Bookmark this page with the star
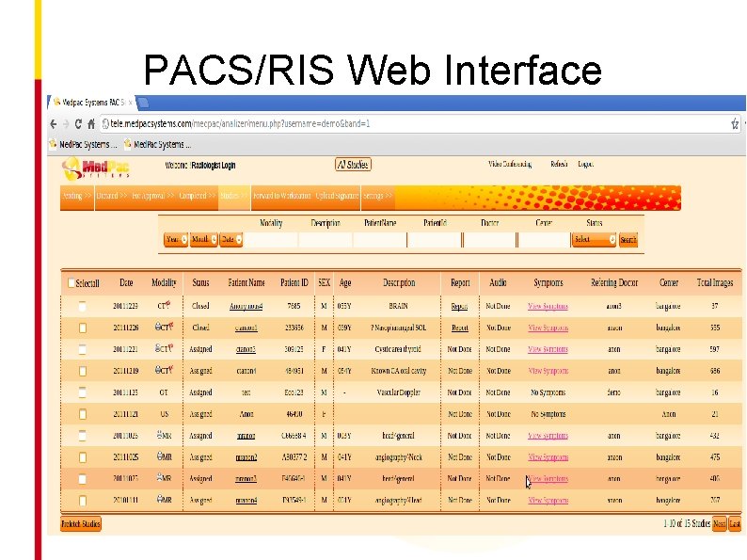This screenshot has width=747, height=560. pyautogui.click(x=735, y=124)
